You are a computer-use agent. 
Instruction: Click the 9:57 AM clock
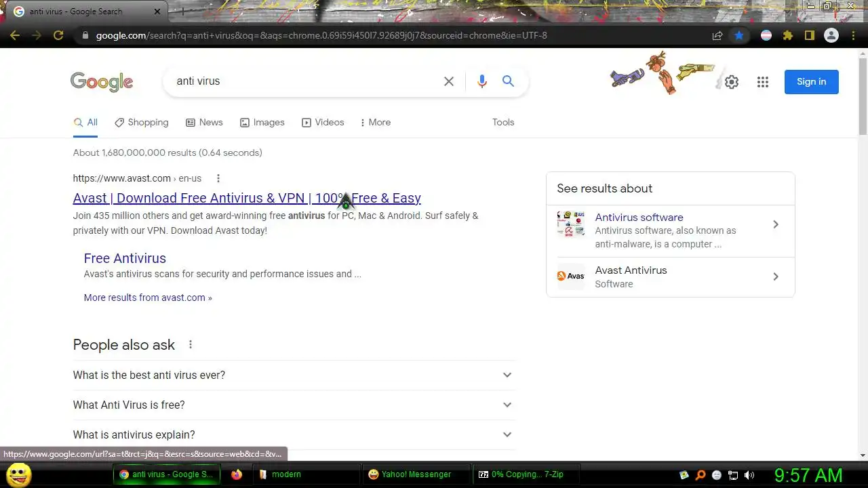coord(808,475)
